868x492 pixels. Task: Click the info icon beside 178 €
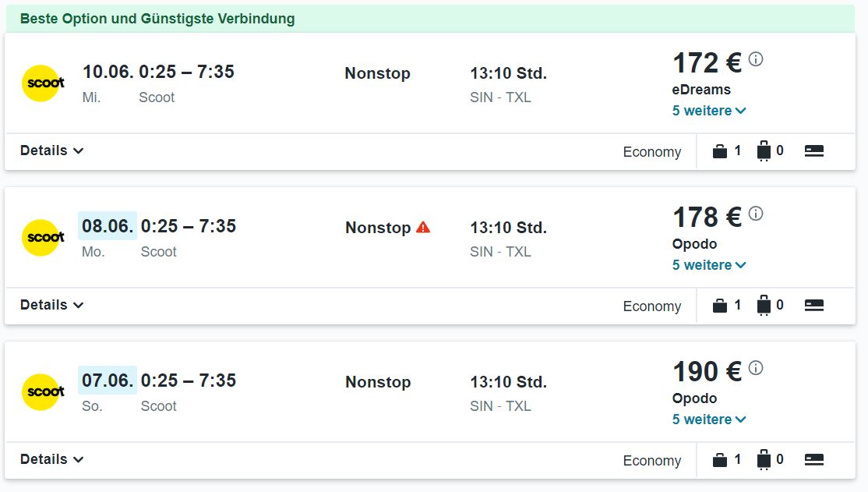click(756, 214)
